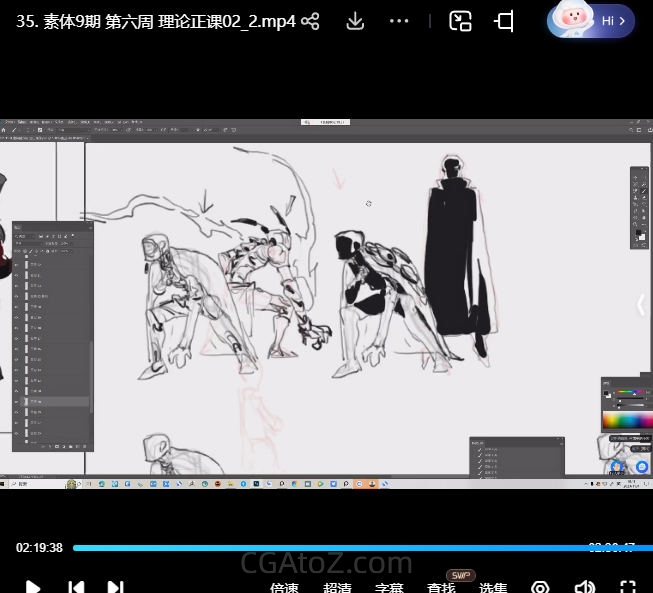Skip to the next video

coord(116,587)
